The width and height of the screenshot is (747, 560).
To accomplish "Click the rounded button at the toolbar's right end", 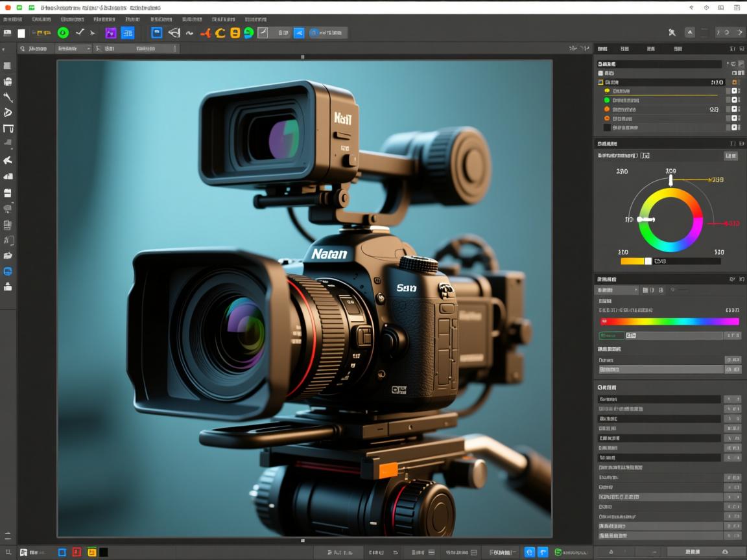I will click(x=730, y=32).
